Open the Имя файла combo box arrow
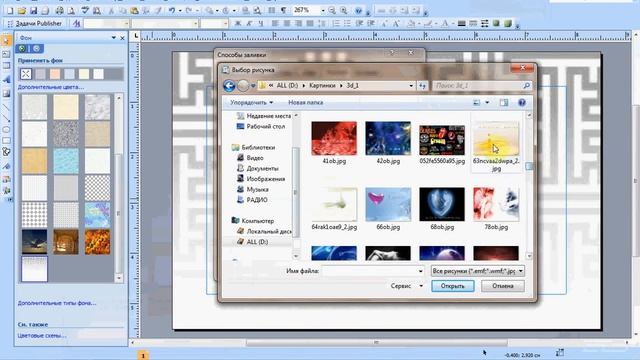 (x=420, y=271)
